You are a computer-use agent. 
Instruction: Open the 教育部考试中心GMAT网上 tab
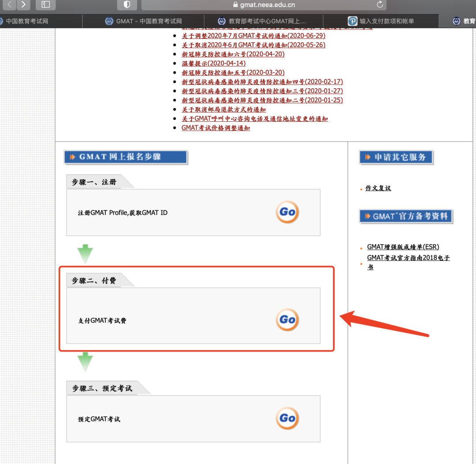point(264,21)
